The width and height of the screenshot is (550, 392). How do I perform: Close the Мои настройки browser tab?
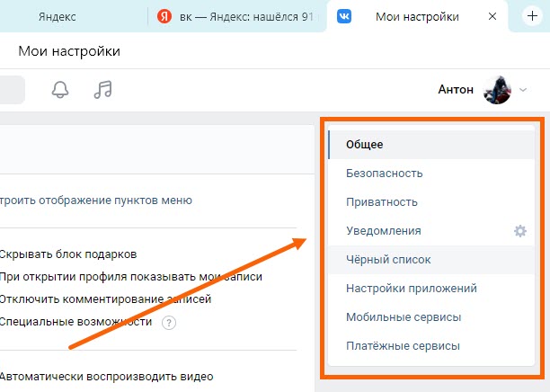coord(490,17)
